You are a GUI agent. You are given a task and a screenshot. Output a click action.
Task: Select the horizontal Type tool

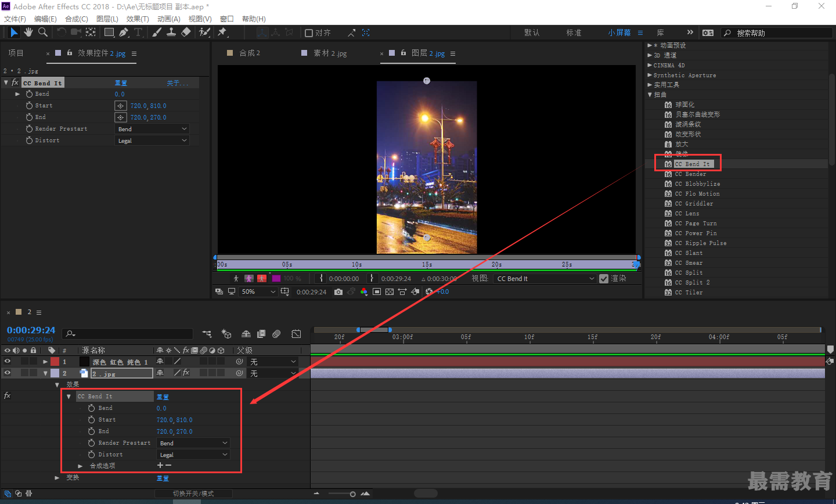(x=138, y=33)
